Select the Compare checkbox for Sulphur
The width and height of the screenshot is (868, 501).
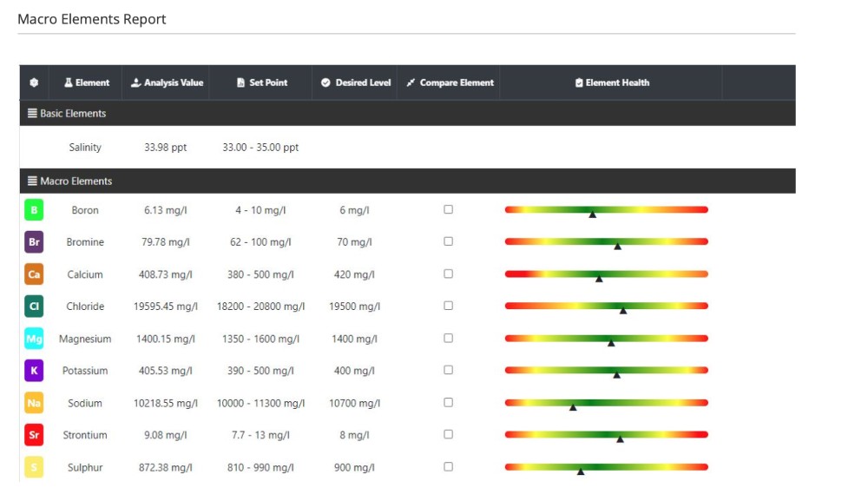(x=449, y=466)
